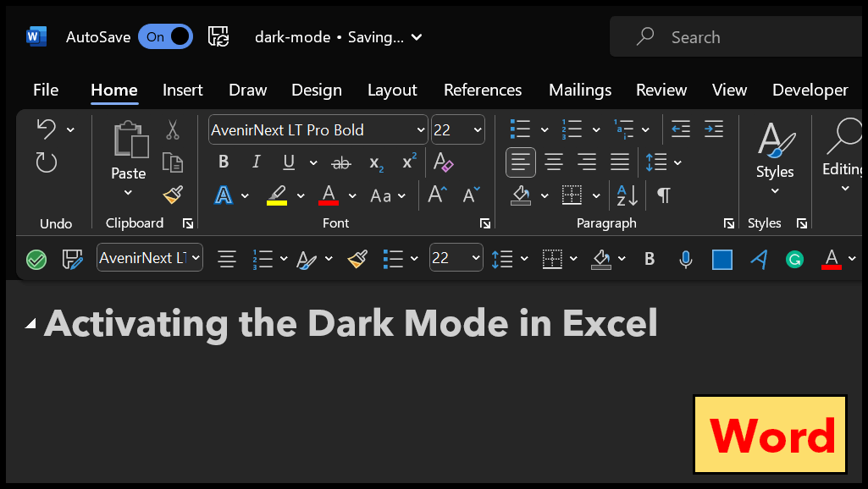
Task: Go to the References tab
Action: 483,90
